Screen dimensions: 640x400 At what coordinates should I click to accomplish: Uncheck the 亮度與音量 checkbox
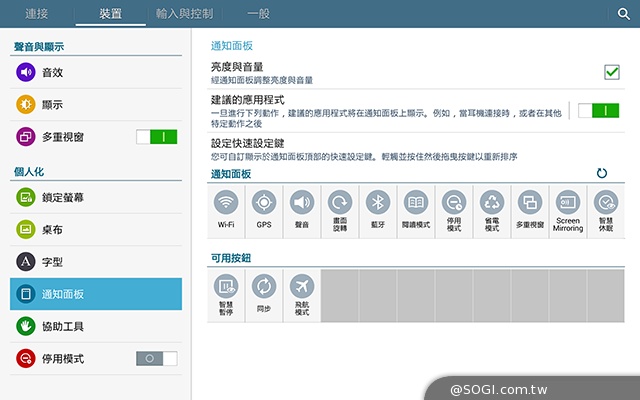[612, 72]
